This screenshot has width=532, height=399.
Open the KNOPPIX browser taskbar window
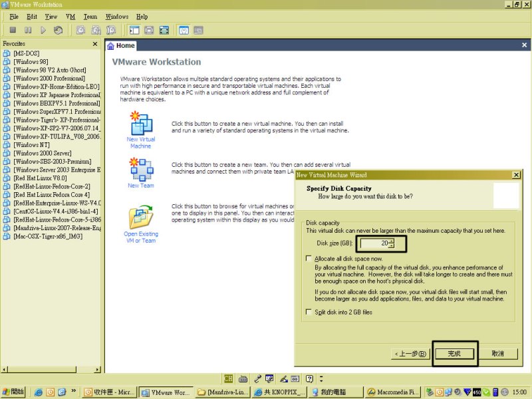click(279, 392)
